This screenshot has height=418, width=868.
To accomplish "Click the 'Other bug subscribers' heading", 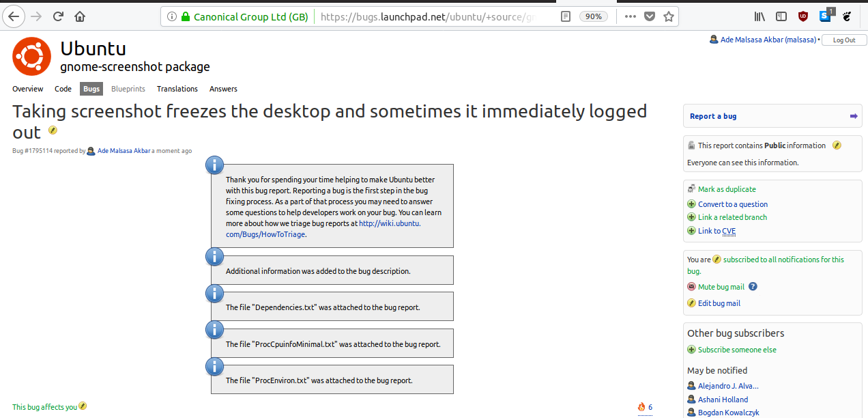I will 736,333.
